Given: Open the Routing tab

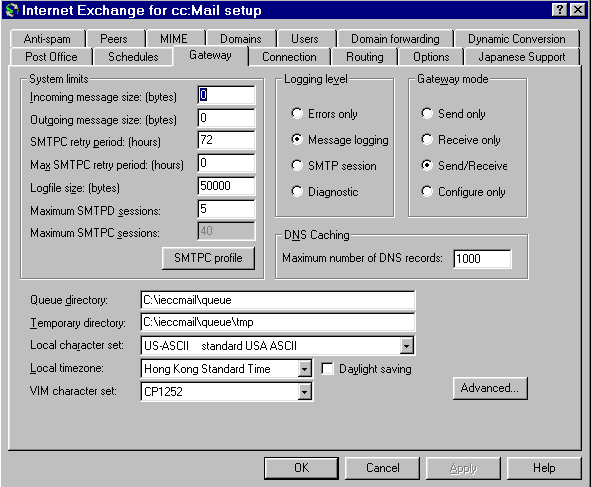Looking at the screenshot, I should pyautogui.click(x=364, y=57).
